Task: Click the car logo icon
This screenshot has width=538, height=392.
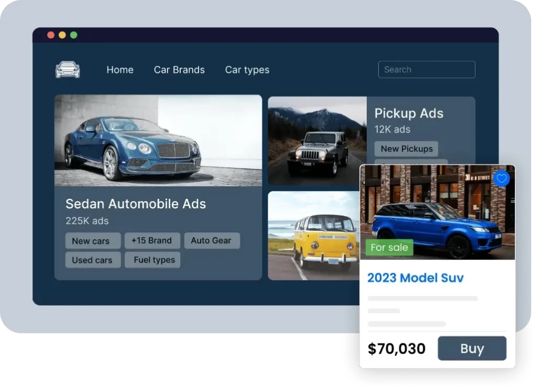Action: [x=68, y=70]
